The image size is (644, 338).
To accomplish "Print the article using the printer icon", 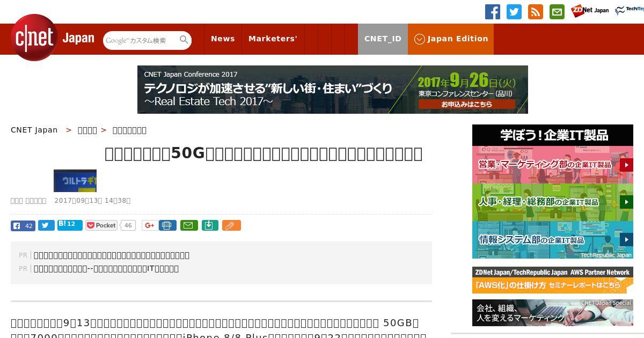I will pyautogui.click(x=167, y=225).
